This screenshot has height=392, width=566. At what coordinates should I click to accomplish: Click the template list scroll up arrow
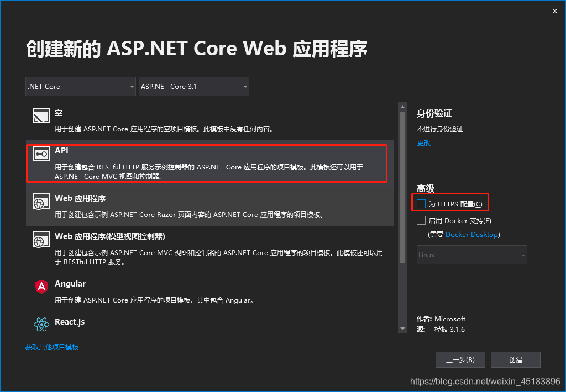pyautogui.click(x=402, y=107)
